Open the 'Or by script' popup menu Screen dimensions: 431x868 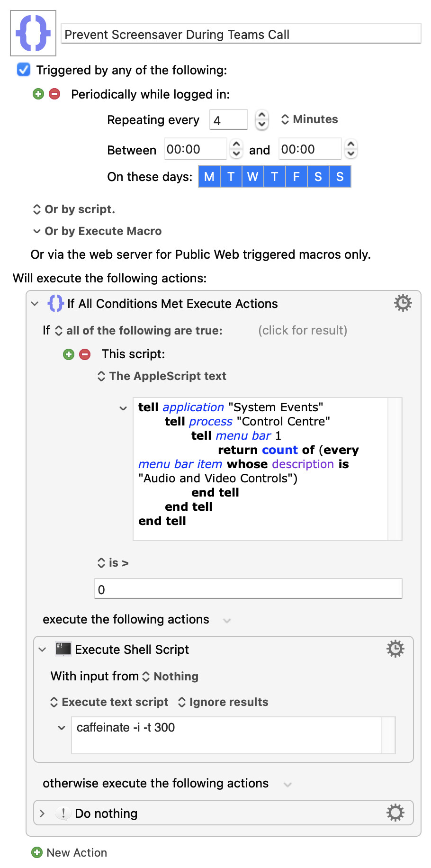click(74, 209)
